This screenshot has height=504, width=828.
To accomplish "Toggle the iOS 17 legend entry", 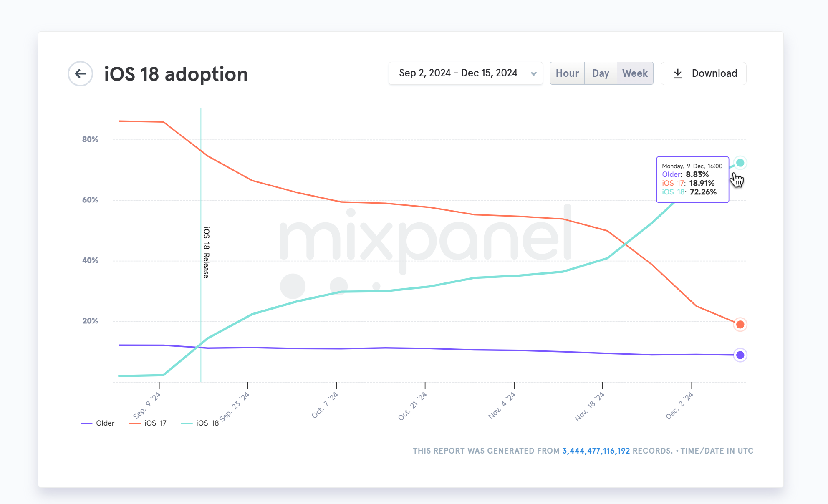I will [148, 423].
